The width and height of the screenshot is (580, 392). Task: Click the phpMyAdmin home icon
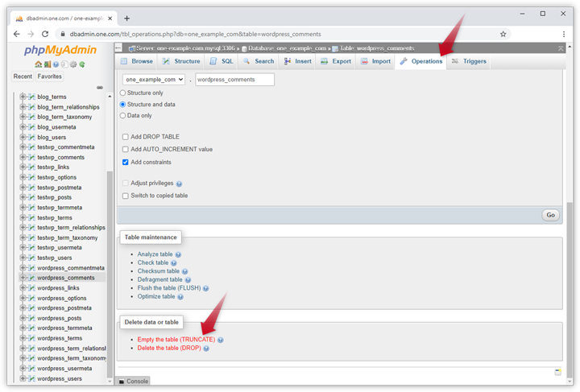[x=38, y=64]
